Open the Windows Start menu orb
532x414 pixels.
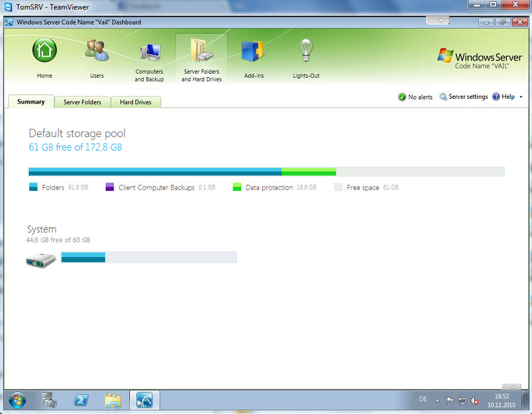click(x=17, y=400)
